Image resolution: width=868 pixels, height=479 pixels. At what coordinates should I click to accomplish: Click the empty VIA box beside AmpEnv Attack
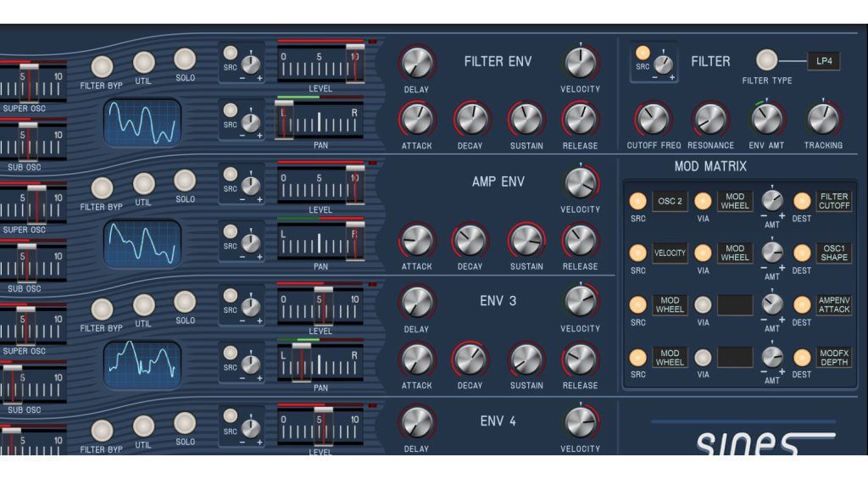[x=735, y=305]
